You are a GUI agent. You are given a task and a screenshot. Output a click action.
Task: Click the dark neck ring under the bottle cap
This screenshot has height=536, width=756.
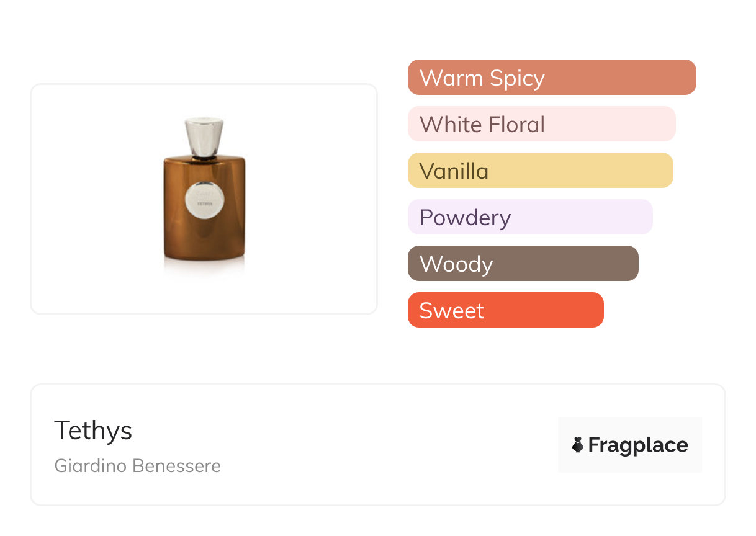pos(204,158)
